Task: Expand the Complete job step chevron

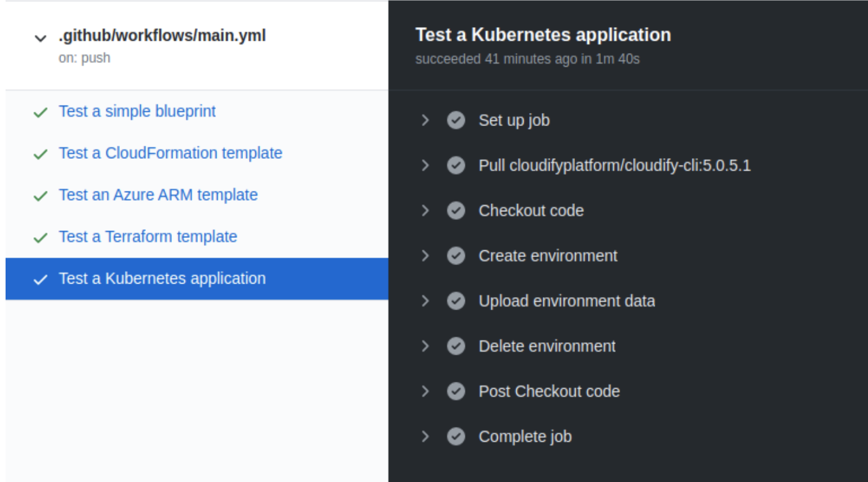Action: tap(425, 436)
